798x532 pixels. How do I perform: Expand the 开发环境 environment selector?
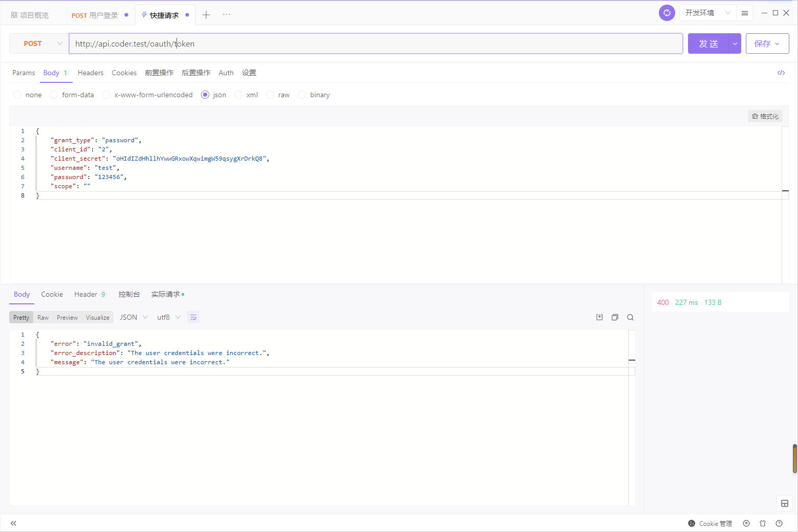pyautogui.click(x=707, y=13)
